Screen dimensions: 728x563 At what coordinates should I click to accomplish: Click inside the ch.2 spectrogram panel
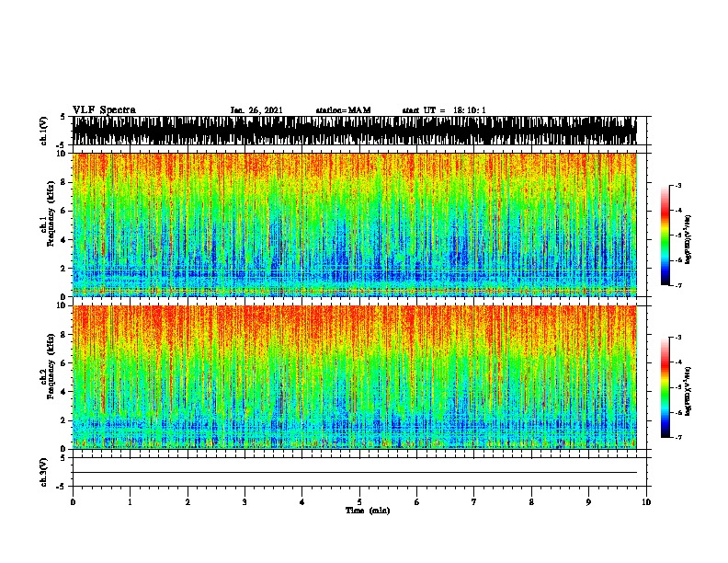(x=355, y=377)
